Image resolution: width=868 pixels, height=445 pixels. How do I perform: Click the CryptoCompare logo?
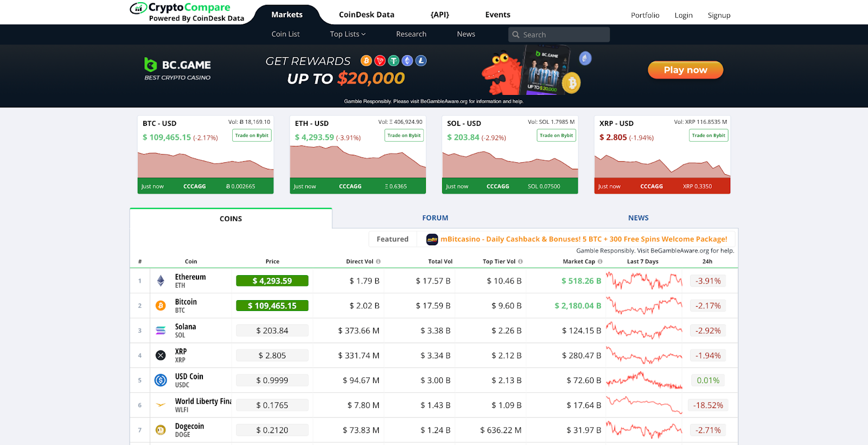187,12
